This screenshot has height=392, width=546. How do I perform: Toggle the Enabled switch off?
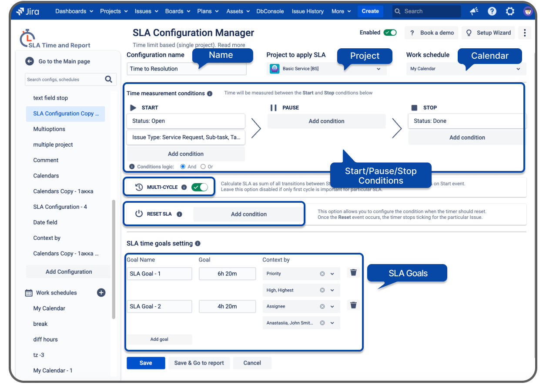[x=390, y=33]
